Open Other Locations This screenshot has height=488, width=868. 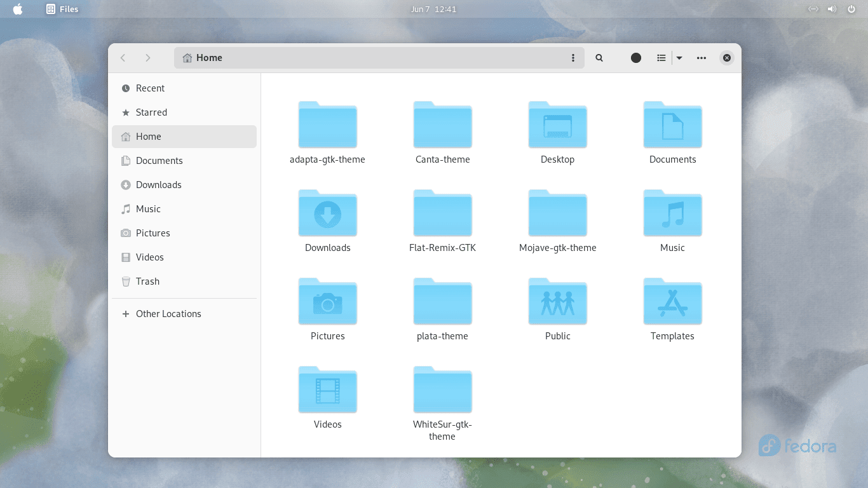tap(168, 313)
